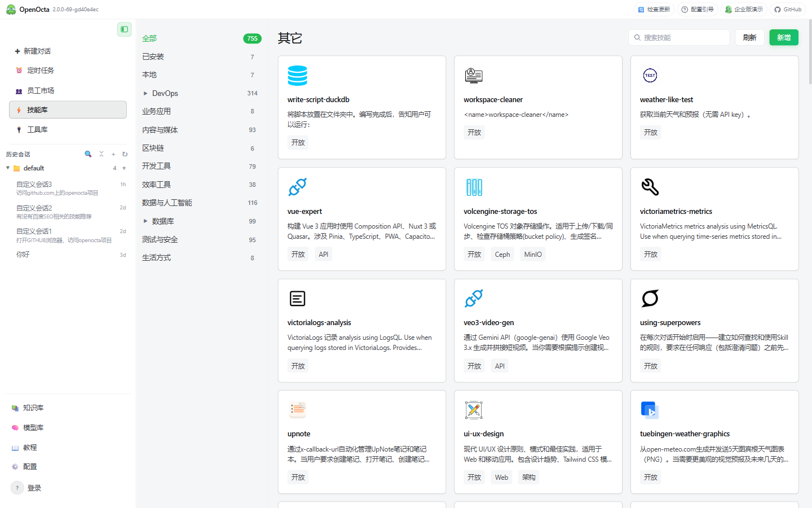The image size is (812, 508).
Task: Open 员工市场 in sidebar
Action: point(68,90)
